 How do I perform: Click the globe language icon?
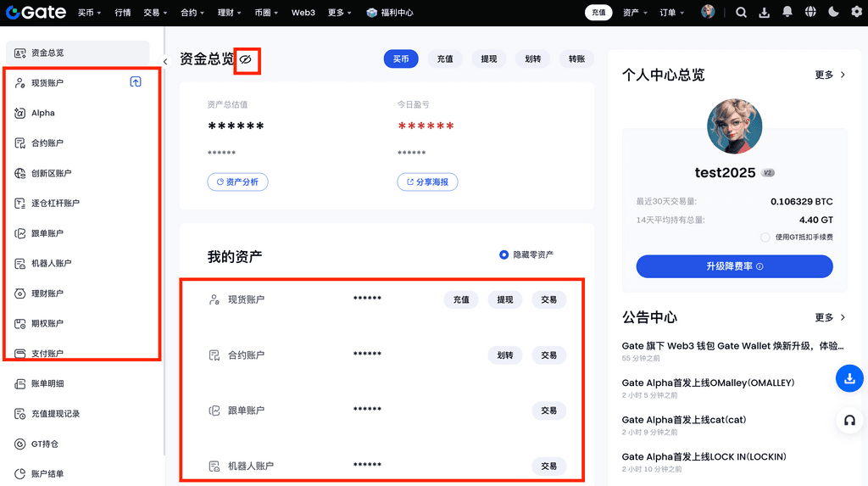(x=810, y=13)
